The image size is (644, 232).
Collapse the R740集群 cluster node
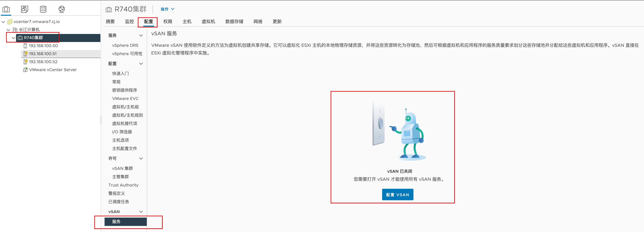[13, 38]
